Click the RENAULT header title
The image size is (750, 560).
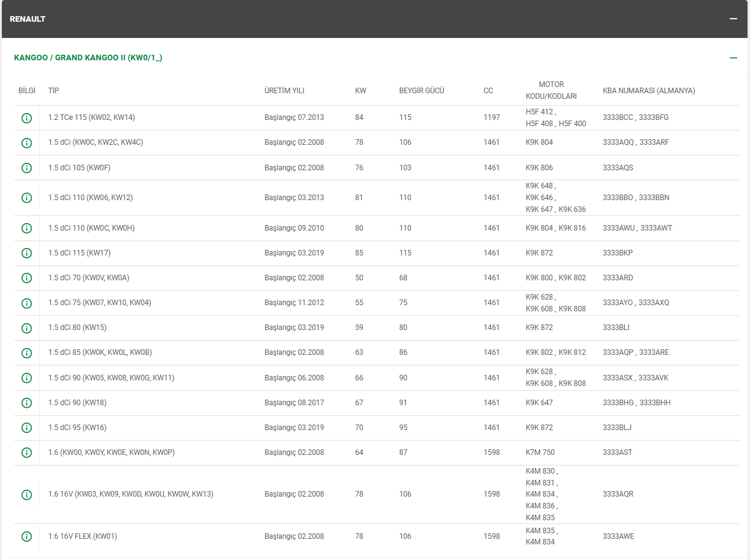27,19
